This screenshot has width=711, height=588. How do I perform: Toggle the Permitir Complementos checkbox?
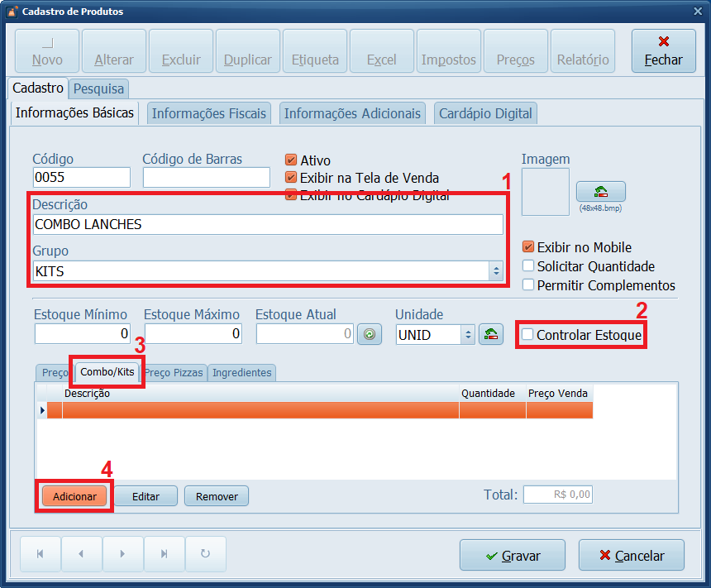click(x=528, y=285)
